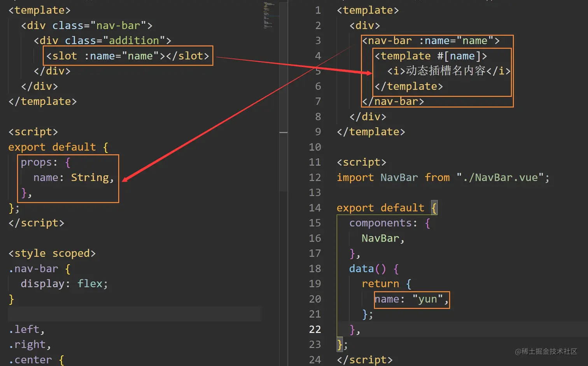Place cursor on the slot :name="name" line
Viewport: 588px width, 366px height.
(128, 56)
